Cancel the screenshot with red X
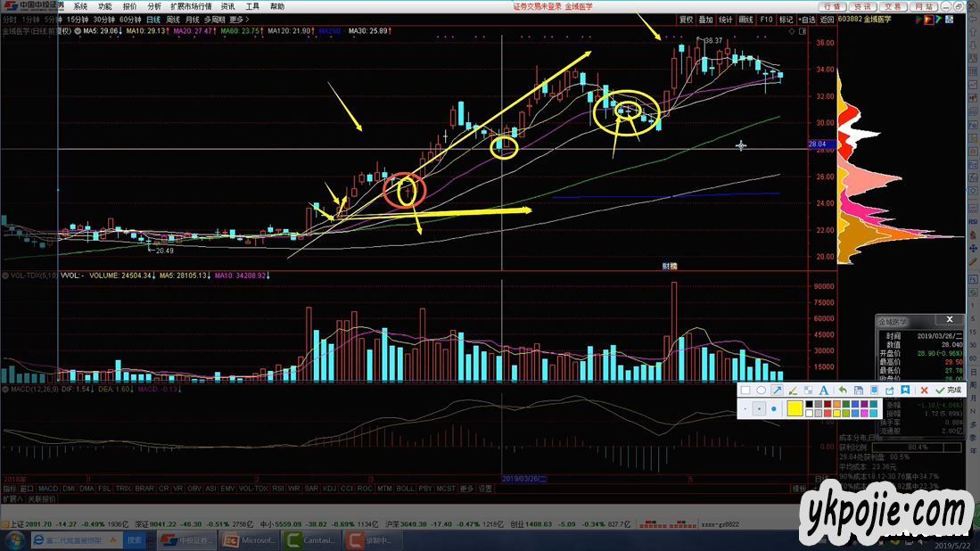The image size is (980, 551). click(x=925, y=391)
